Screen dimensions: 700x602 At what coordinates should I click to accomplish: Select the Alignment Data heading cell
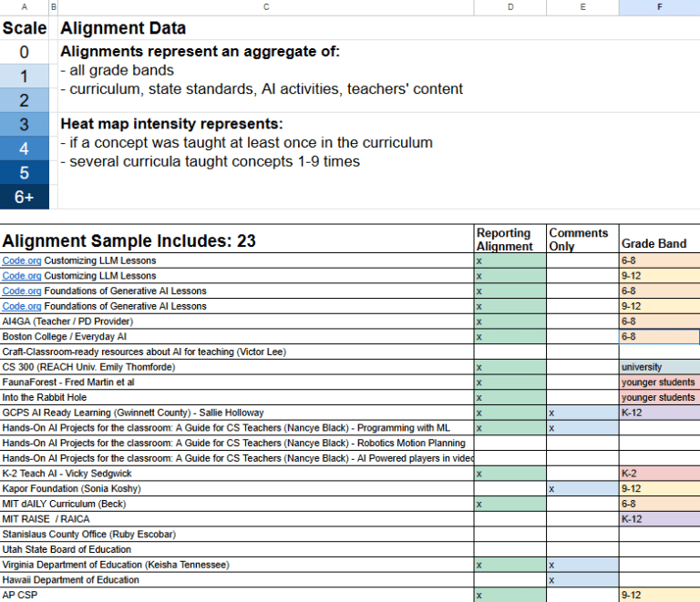(265, 29)
